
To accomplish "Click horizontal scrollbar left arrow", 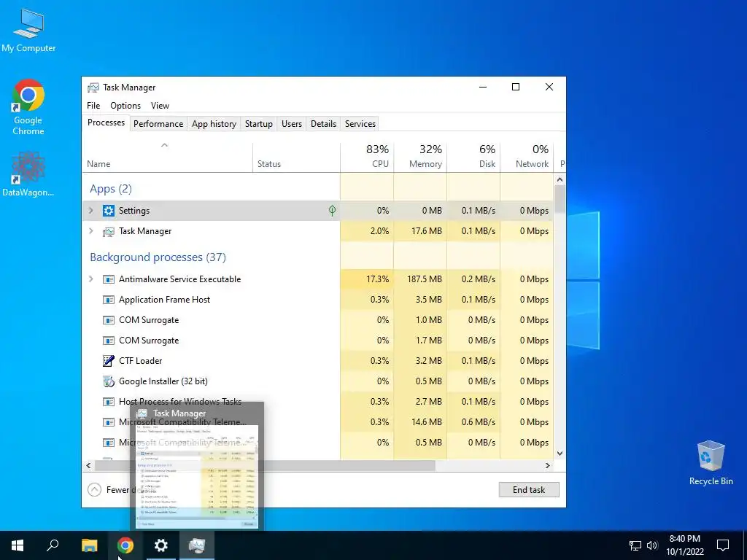I will [x=88, y=465].
